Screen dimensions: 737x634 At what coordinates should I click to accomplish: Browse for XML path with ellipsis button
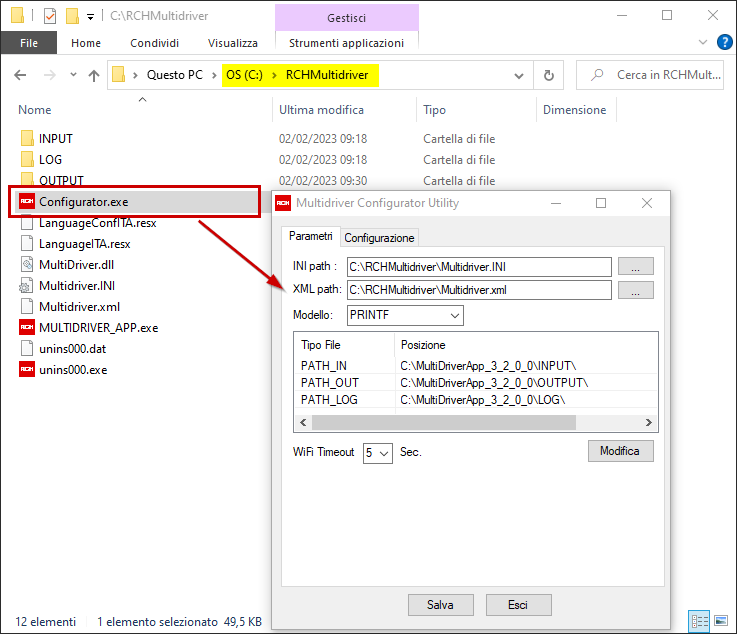(635, 290)
